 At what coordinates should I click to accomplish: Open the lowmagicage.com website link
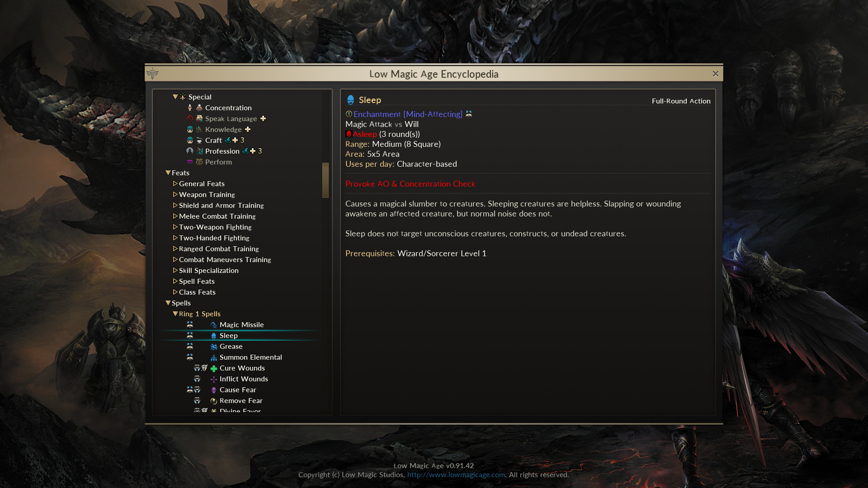click(456, 474)
